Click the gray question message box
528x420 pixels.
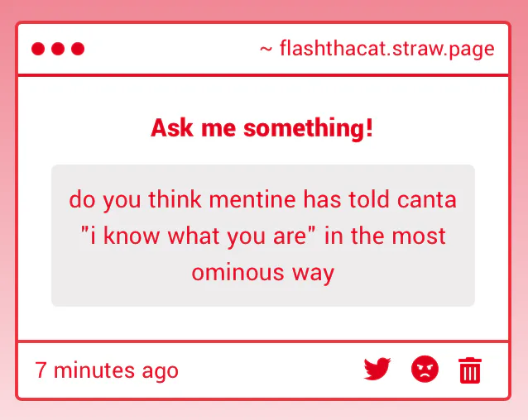tap(263, 236)
